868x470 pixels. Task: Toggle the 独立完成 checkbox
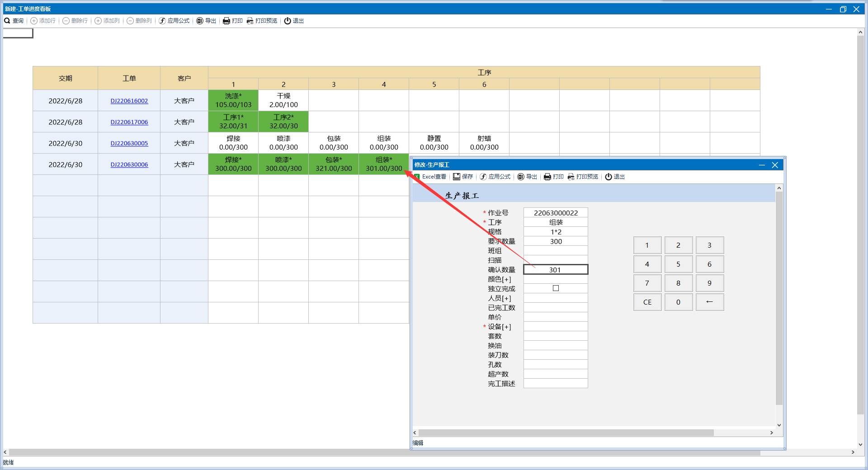tap(556, 288)
